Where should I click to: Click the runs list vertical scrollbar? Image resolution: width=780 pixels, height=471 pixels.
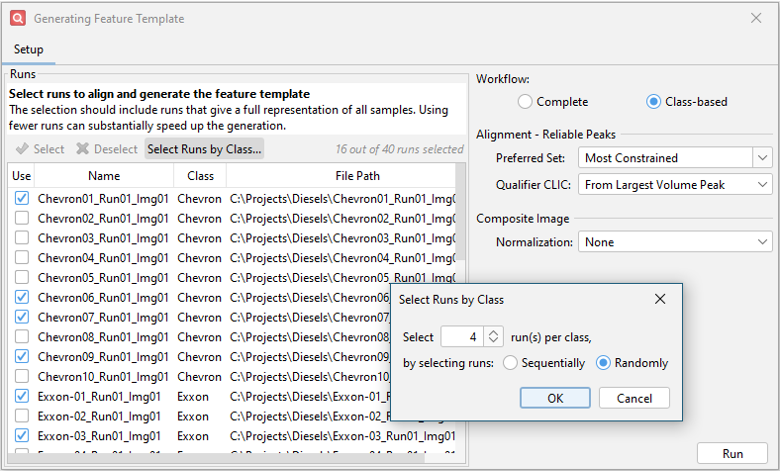(461, 211)
